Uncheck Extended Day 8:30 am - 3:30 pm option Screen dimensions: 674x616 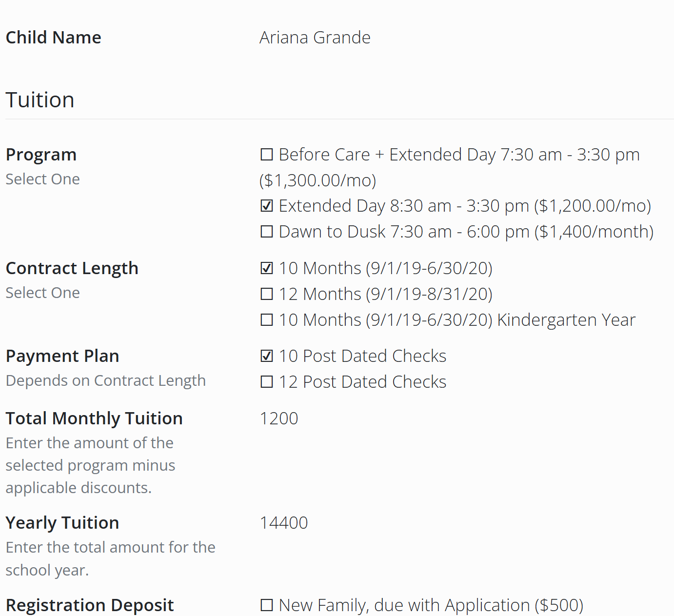(x=266, y=206)
